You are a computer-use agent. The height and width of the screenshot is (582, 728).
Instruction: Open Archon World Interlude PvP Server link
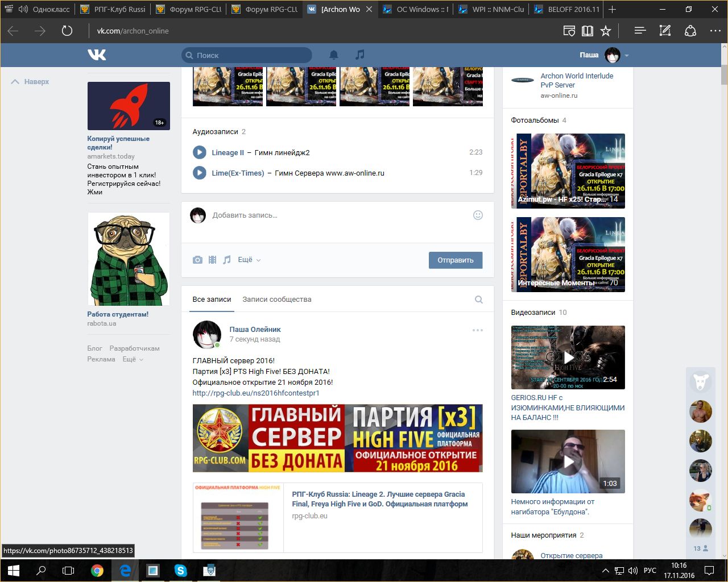[577, 80]
